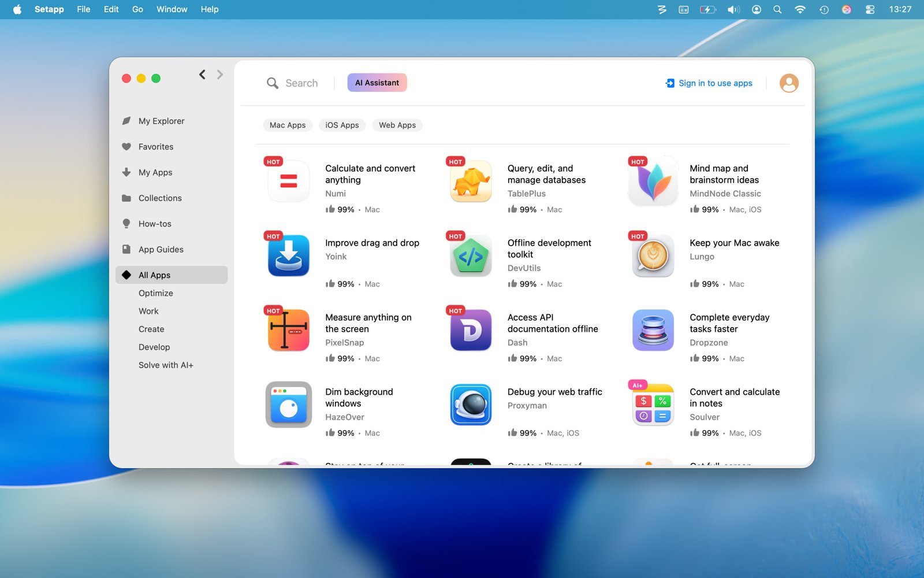Open the Lungo coffee cup icon
The height and width of the screenshot is (578, 924).
[653, 255]
